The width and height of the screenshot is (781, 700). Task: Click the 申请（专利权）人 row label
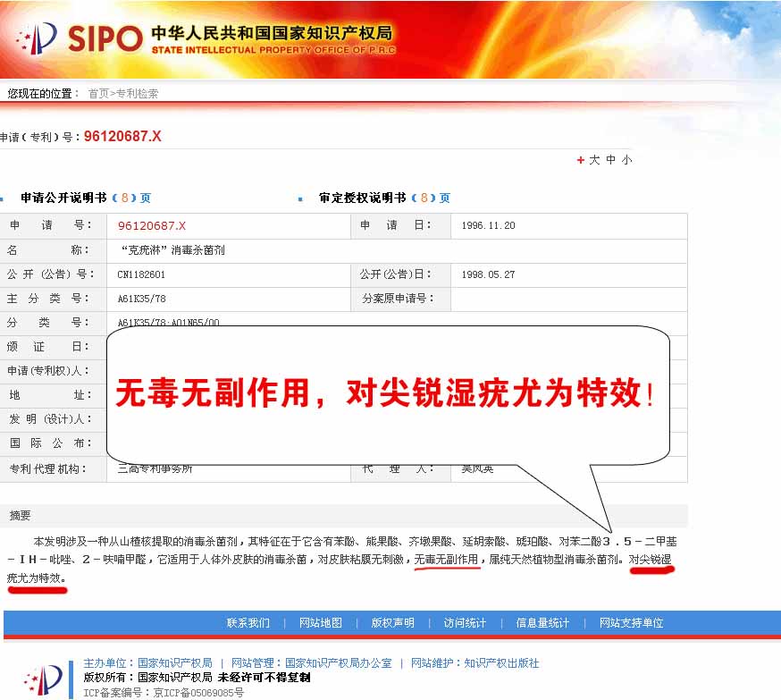pyautogui.click(x=48, y=371)
